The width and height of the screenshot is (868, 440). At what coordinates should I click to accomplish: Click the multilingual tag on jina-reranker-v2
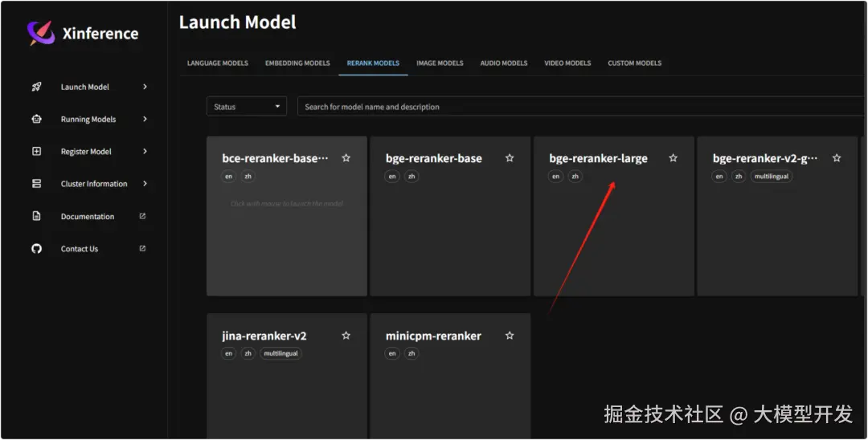pos(280,353)
